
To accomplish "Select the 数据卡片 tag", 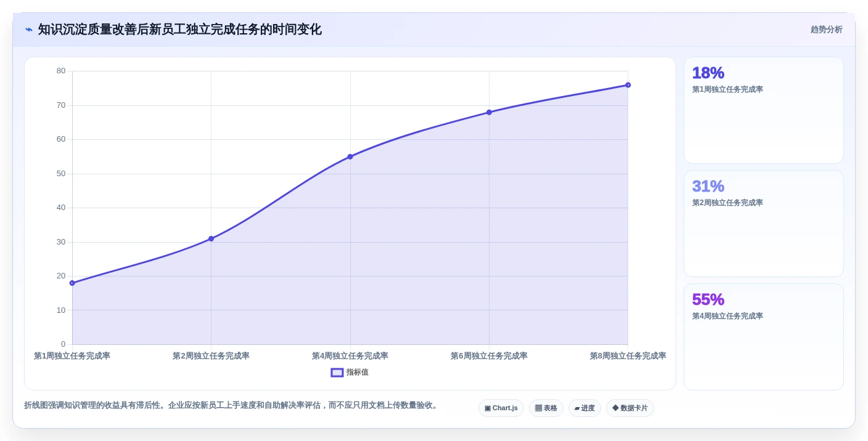I will [630, 408].
